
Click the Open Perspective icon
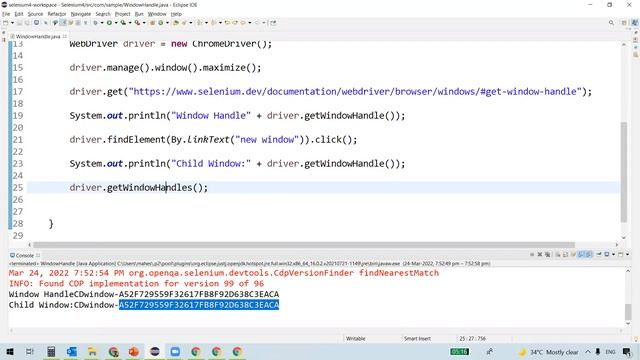coord(624,23)
